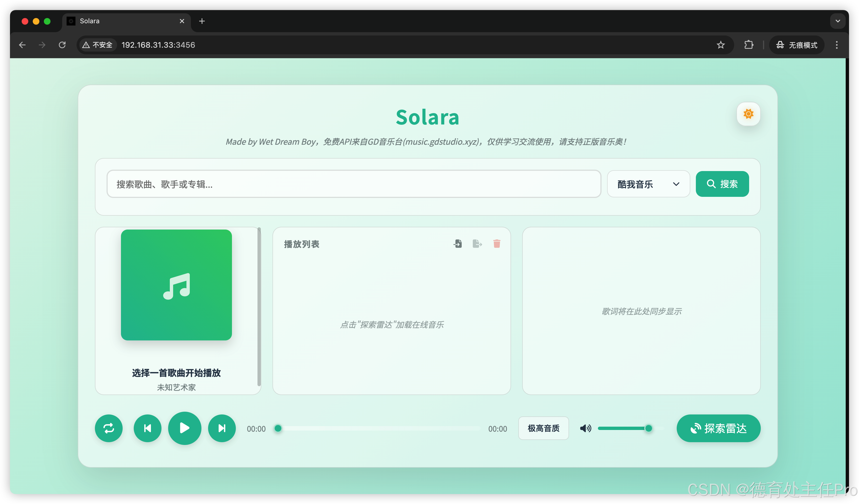
Task: Skip to the previous track
Action: point(147,428)
